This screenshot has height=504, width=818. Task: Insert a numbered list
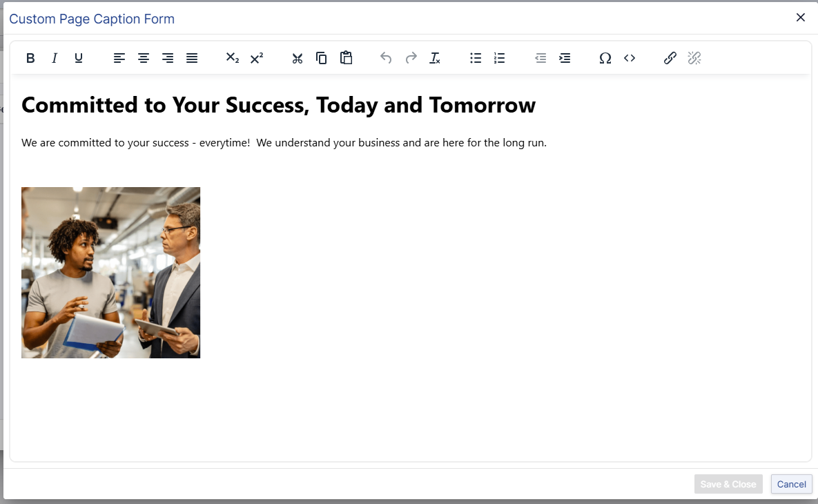(499, 58)
